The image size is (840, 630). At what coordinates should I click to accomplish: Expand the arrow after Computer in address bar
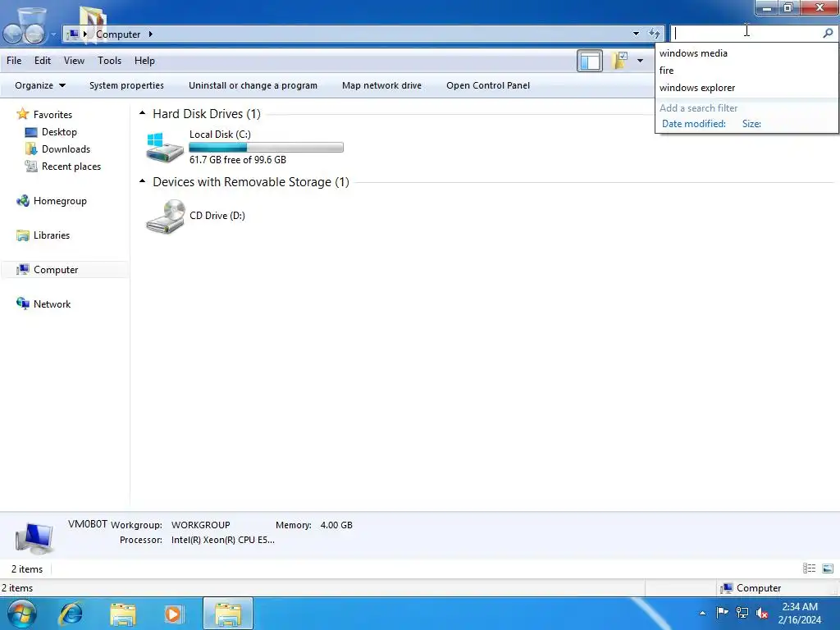[151, 34]
